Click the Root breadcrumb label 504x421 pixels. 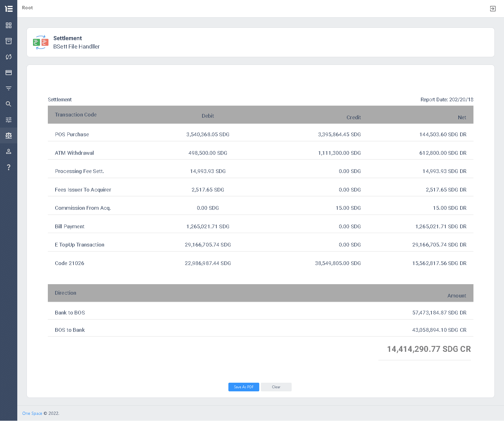point(27,7)
